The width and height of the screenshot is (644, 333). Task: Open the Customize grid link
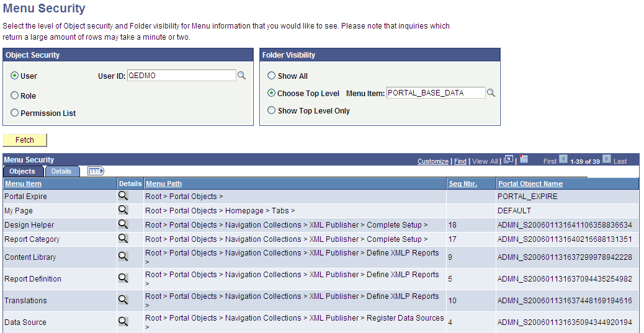click(x=433, y=161)
